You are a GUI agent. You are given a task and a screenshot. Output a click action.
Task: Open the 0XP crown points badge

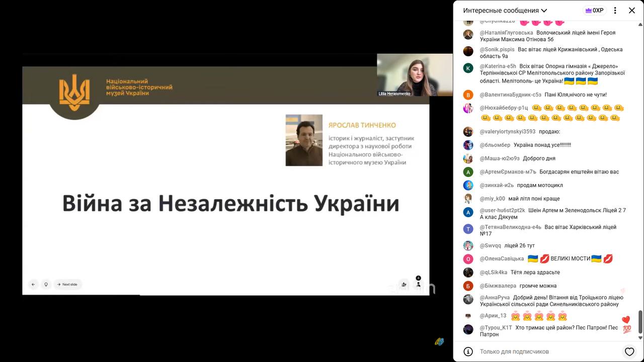[x=594, y=11]
